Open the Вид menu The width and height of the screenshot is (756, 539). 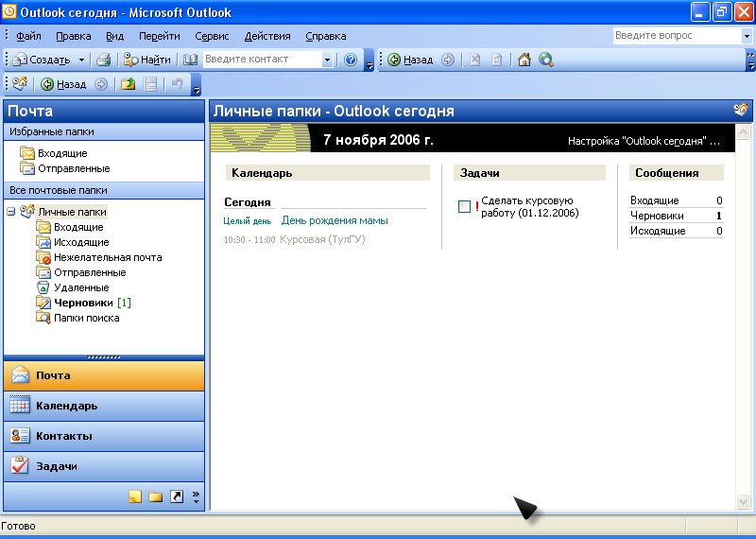(114, 36)
